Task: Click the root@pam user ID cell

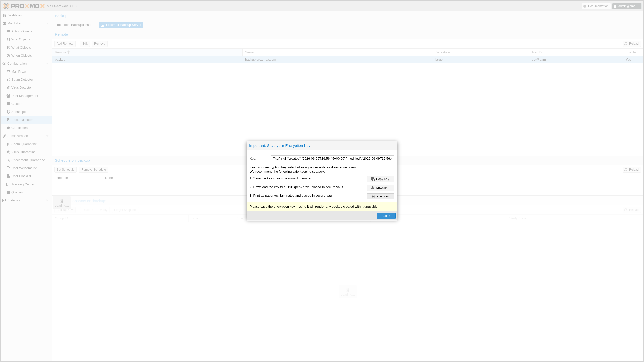Action: [575, 60]
